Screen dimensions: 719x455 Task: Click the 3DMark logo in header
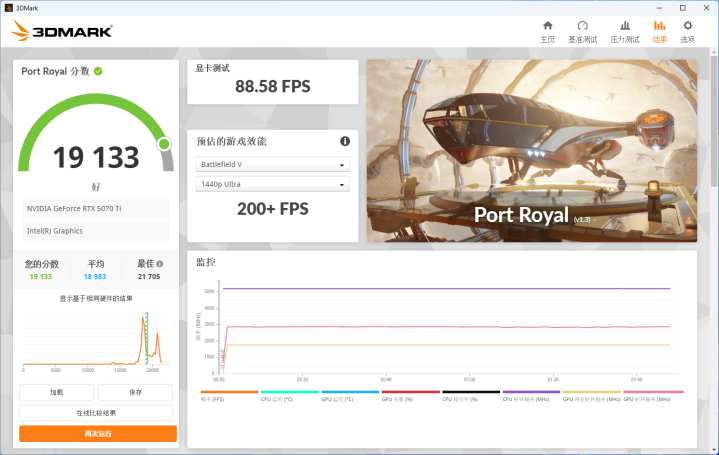click(62, 31)
